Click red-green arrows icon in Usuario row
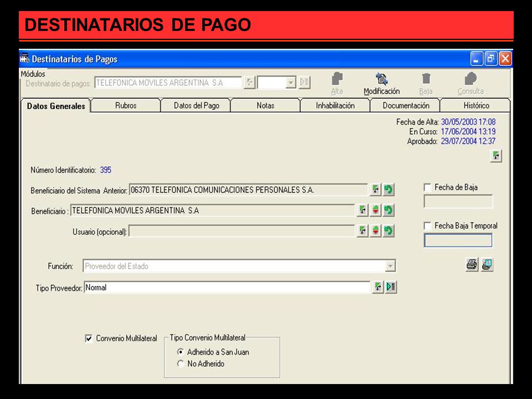 375,231
